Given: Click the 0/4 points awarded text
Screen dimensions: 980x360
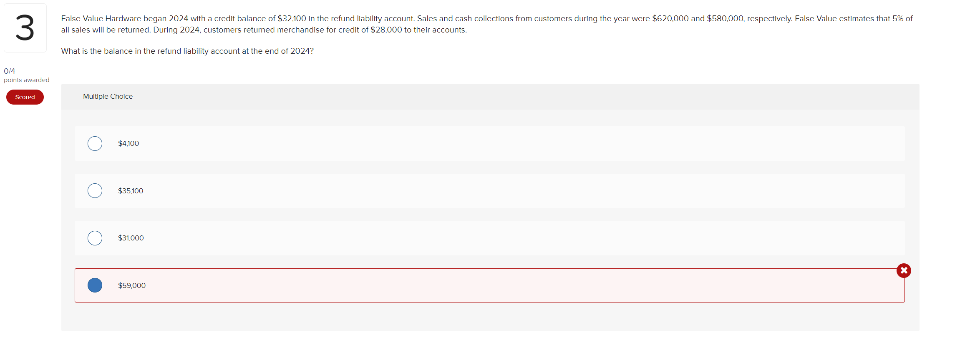Looking at the screenshot, I should (10, 71).
